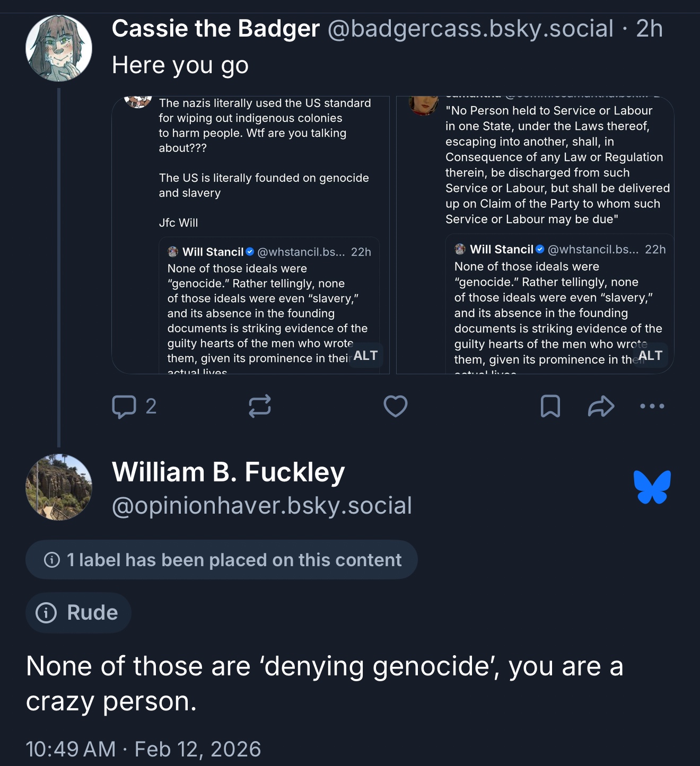Click the 10:49 AM Feb 12 timestamp
This screenshot has width=700, height=766.
(x=143, y=749)
